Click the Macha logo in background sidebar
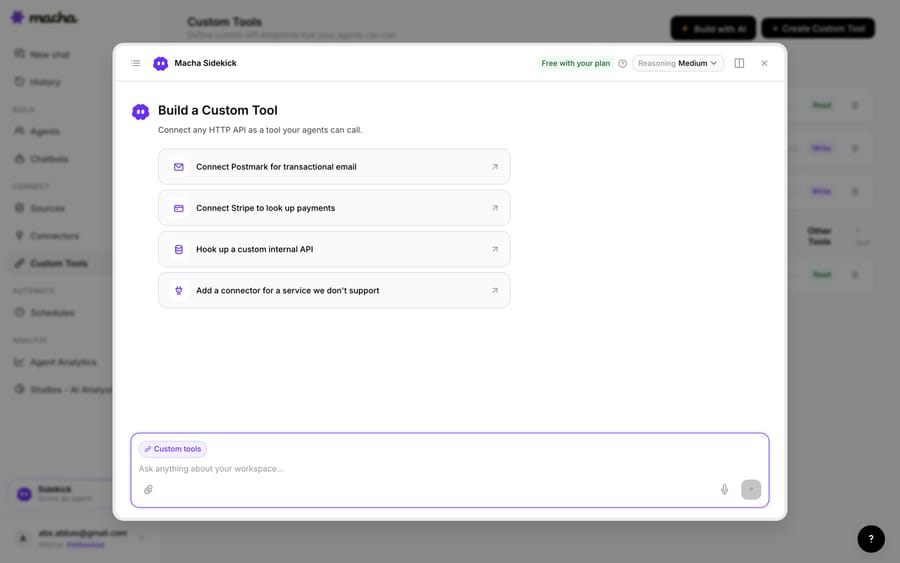The width and height of the screenshot is (900, 563). 44,18
